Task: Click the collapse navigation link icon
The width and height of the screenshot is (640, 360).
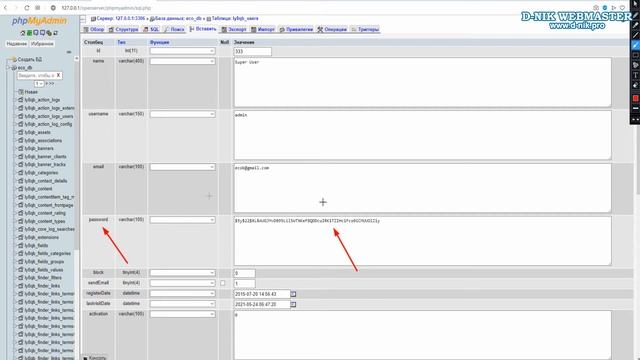Action: tap(69, 52)
